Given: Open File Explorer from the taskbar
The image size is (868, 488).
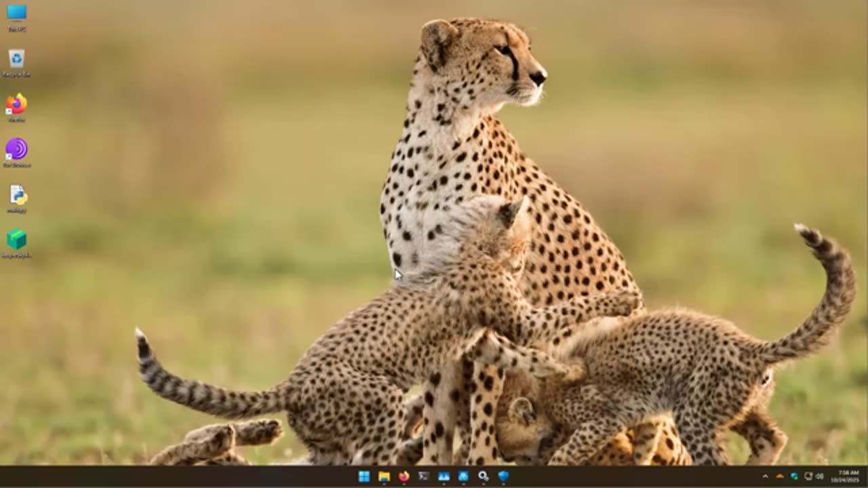Looking at the screenshot, I should 384,476.
